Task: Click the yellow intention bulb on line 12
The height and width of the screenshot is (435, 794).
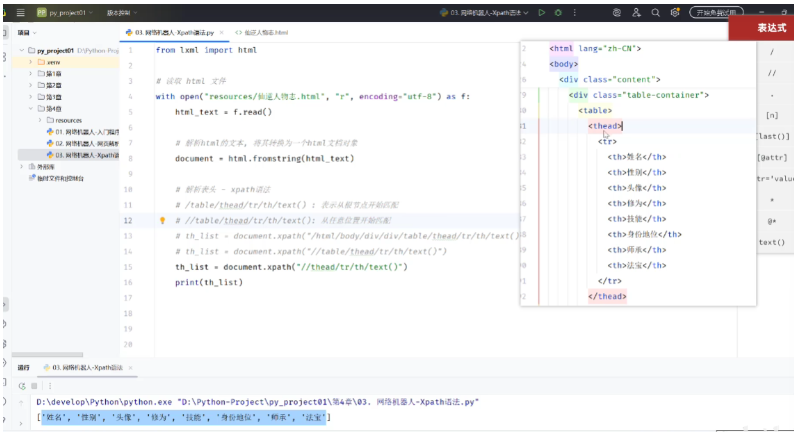Action: tap(163, 220)
